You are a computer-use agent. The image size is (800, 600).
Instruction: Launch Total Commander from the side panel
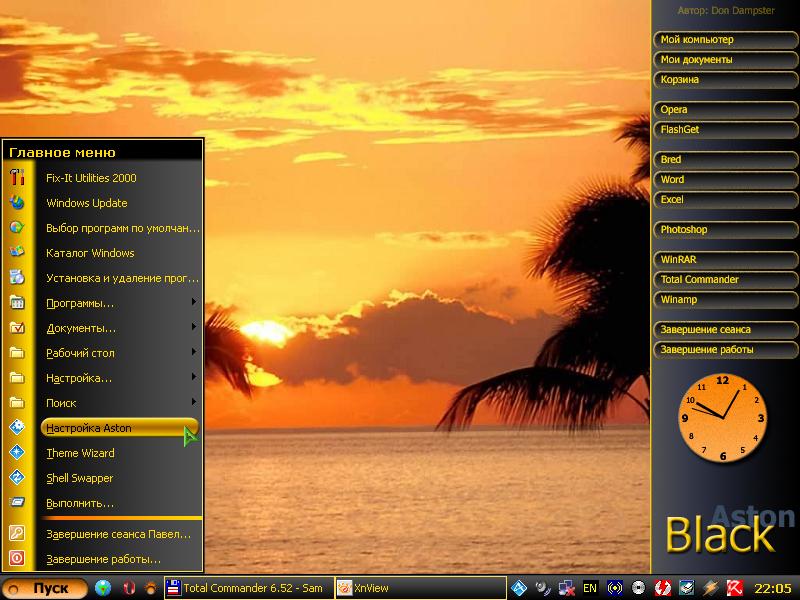(x=726, y=279)
